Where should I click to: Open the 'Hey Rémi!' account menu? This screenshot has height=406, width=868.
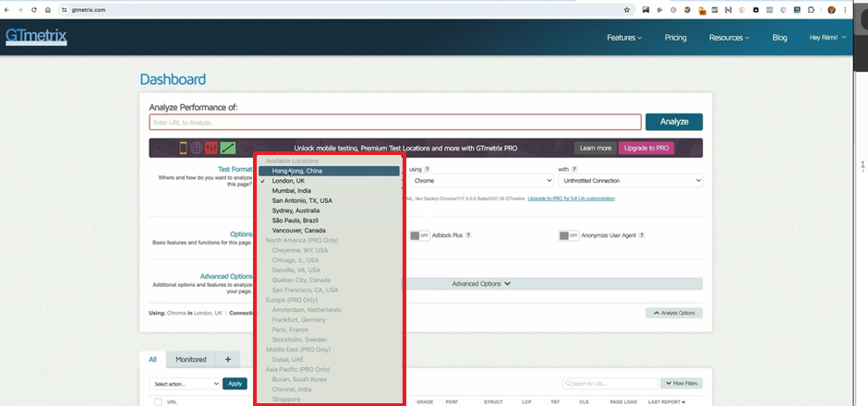pos(827,38)
